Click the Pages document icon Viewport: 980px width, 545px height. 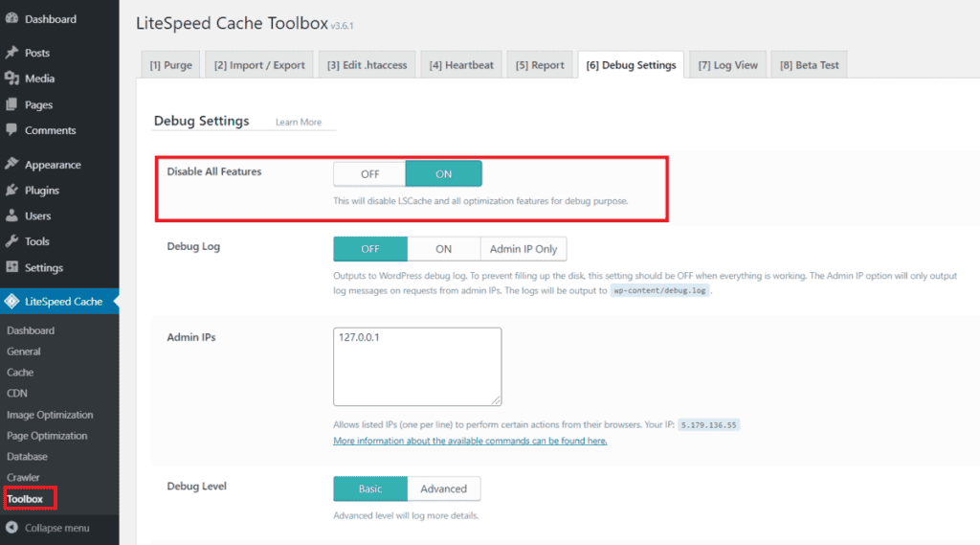[x=11, y=104]
